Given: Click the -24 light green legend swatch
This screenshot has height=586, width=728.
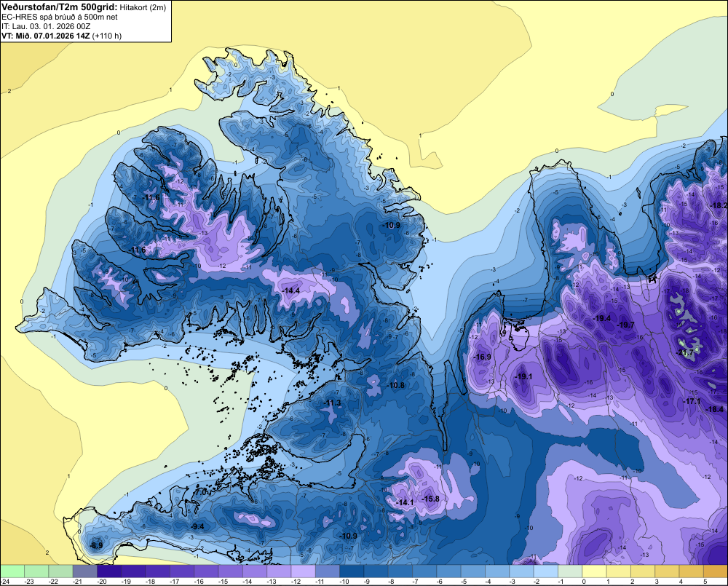Looking at the screenshot, I should tap(12, 571).
